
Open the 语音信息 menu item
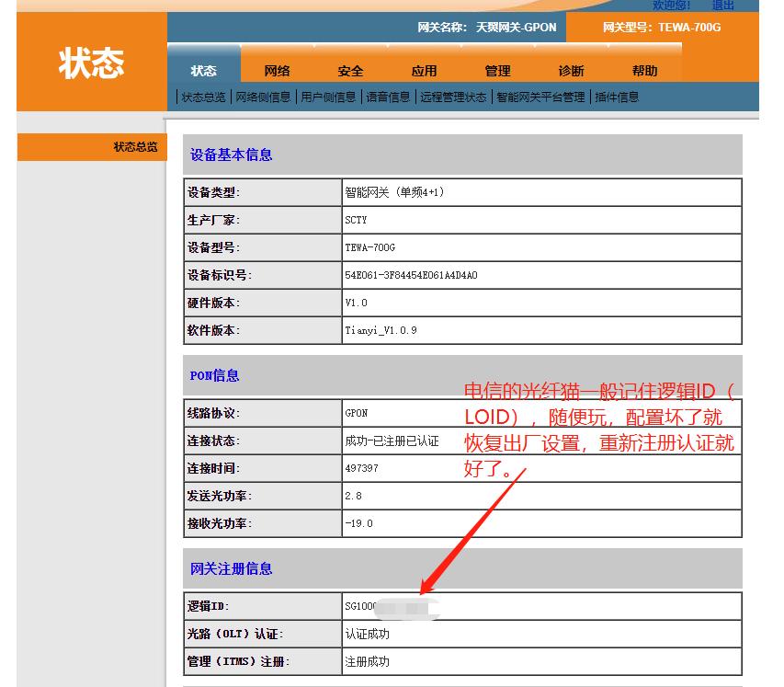[x=387, y=96]
